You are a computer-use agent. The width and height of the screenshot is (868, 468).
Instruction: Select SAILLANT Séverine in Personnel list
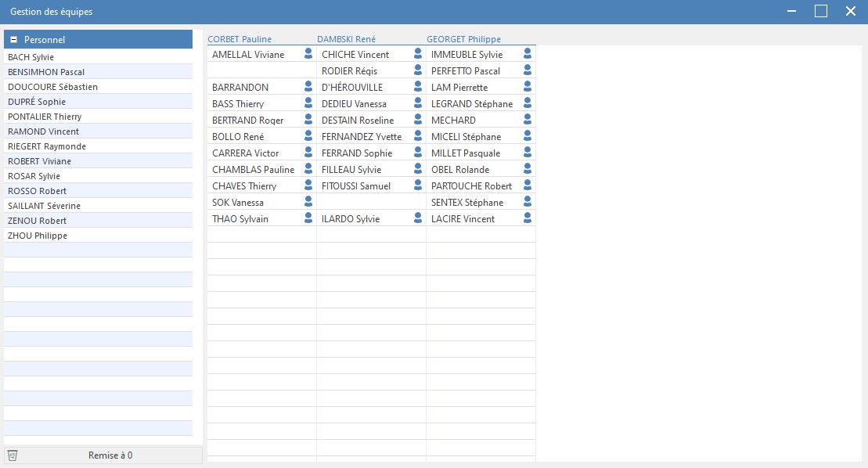point(98,207)
